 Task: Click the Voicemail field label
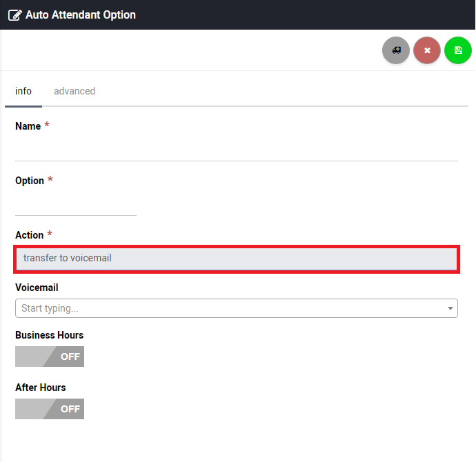(37, 288)
